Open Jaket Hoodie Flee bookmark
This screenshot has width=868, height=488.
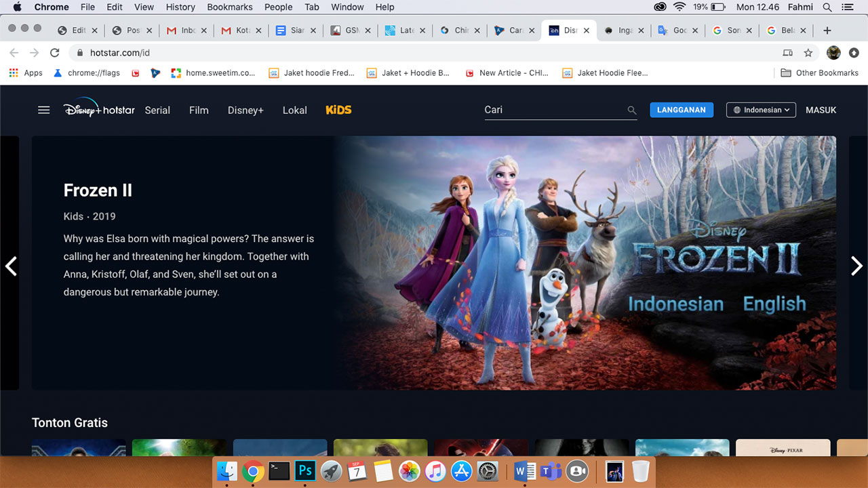pos(606,73)
